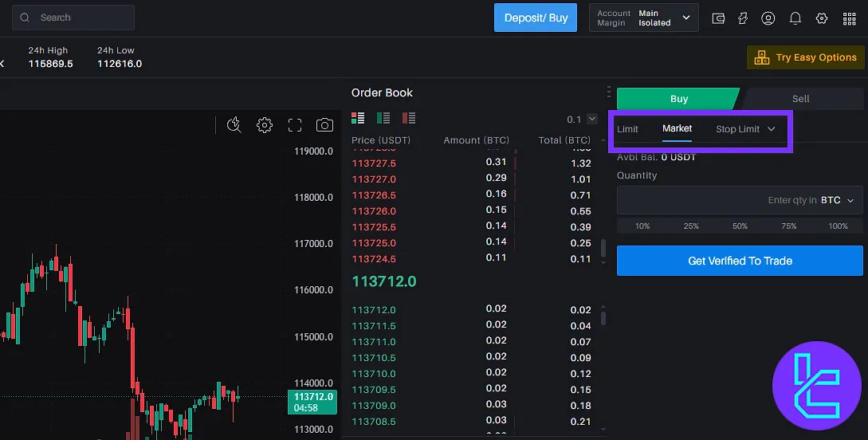Open chart settings gear icon
This screenshot has width=868, height=440.
pyautogui.click(x=265, y=125)
